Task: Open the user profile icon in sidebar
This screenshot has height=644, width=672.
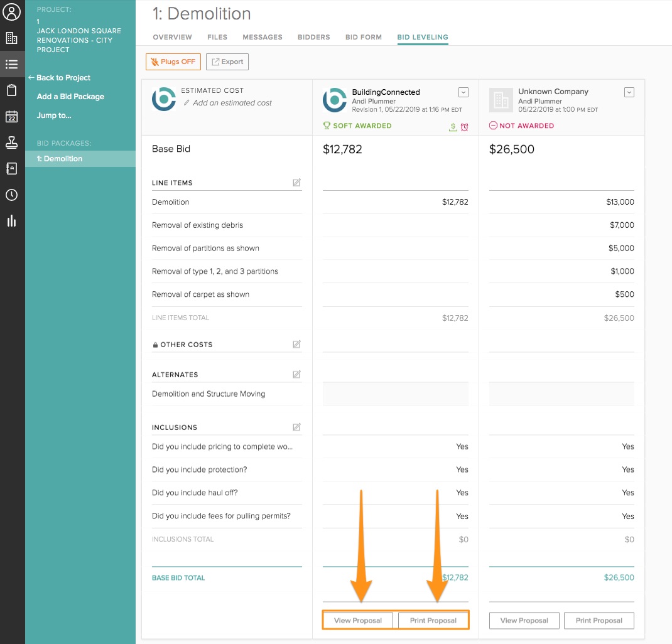Action: pos(12,12)
